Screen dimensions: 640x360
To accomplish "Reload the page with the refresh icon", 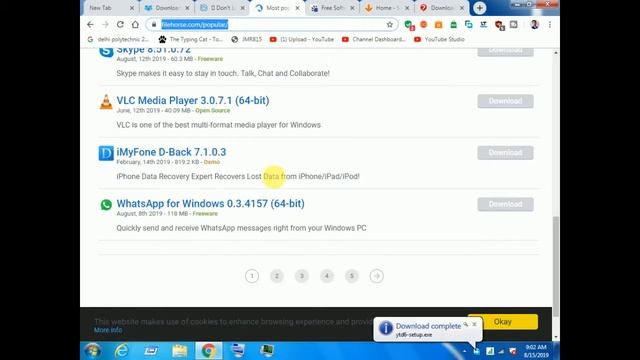I will coord(120,24).
